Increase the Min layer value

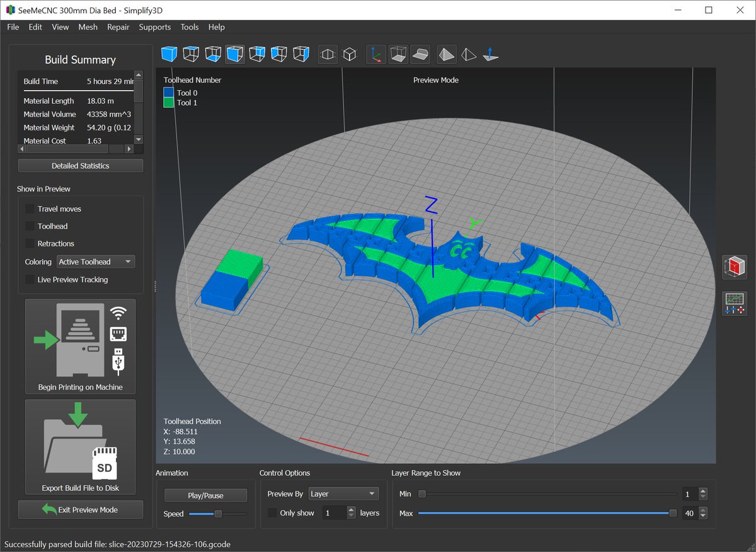703,491
